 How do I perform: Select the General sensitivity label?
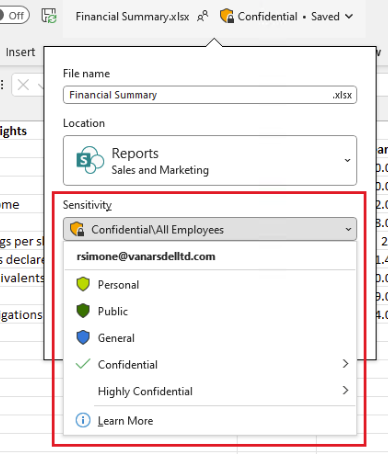click(x=210, y=338)
